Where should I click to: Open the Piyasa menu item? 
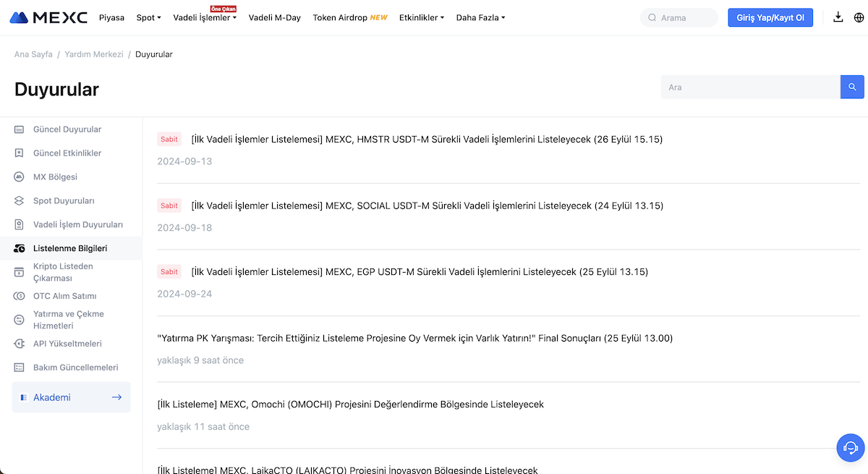click(x=111, y=17)
